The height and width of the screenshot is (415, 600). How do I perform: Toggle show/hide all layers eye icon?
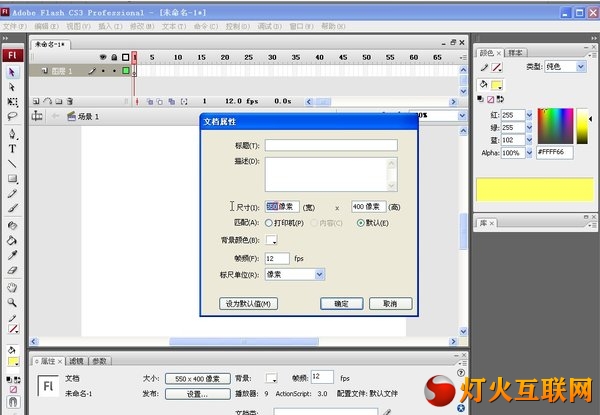103,57
